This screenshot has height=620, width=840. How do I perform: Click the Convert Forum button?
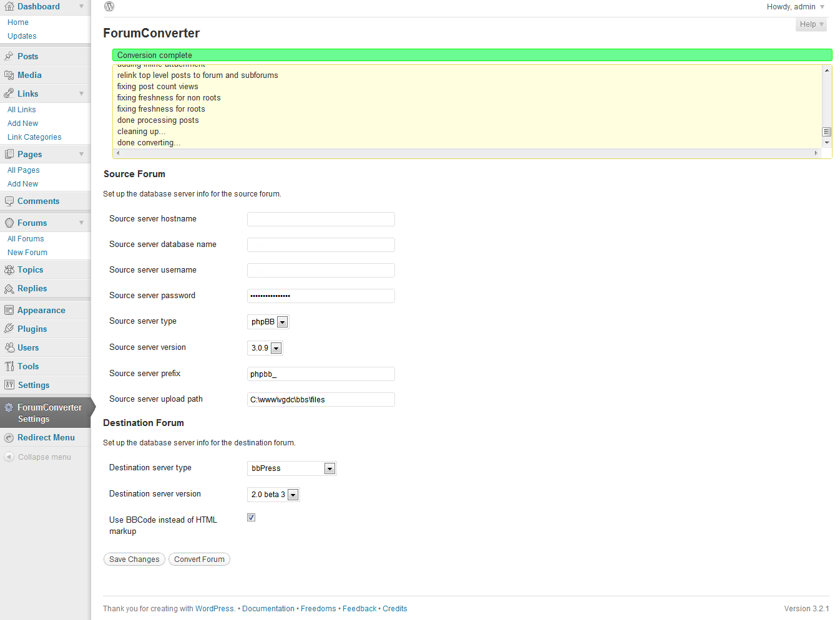199,559
